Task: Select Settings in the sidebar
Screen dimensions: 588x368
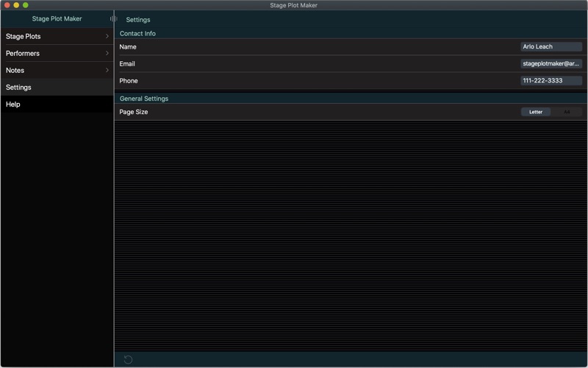Action: (57, 87)
